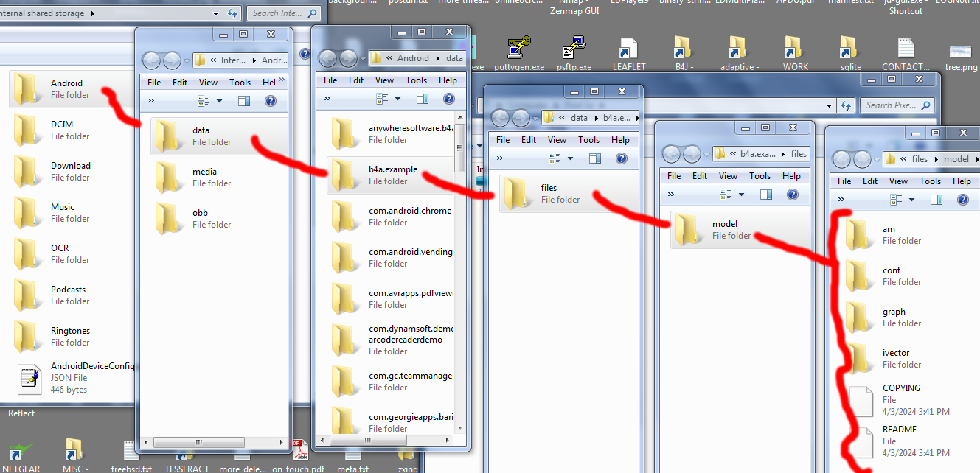The image size is (980, 473).
Task: Toggle preview pane in the Android data window
Action: [x=423, y=99]
